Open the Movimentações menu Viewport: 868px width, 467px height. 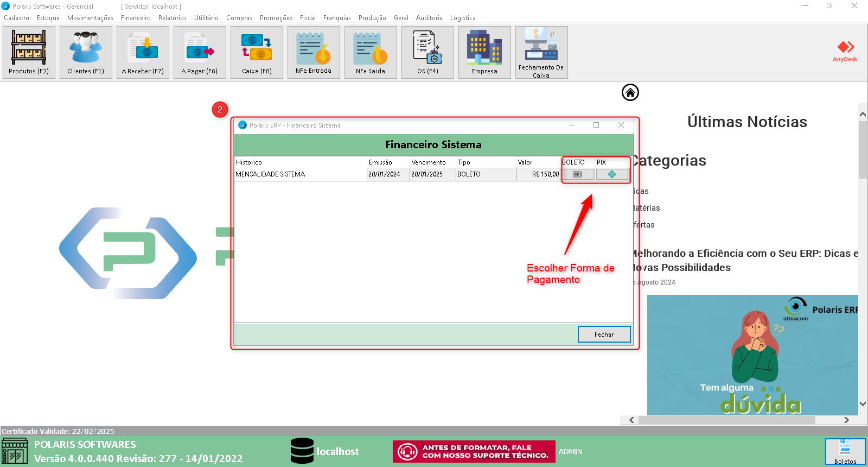pos(90,18)
